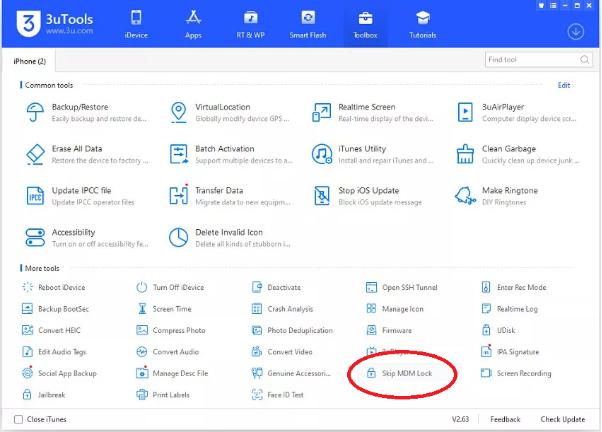Open the Genuine Accessories tool

click(x=291, y=373)
